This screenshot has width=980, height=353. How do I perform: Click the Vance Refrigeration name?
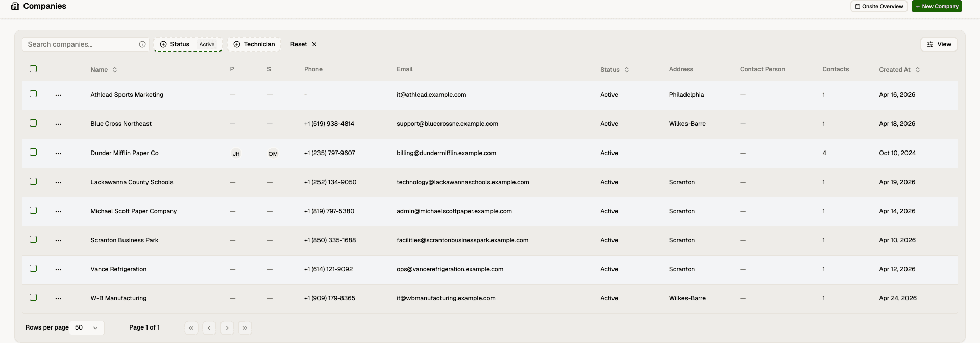coord(118,269)
